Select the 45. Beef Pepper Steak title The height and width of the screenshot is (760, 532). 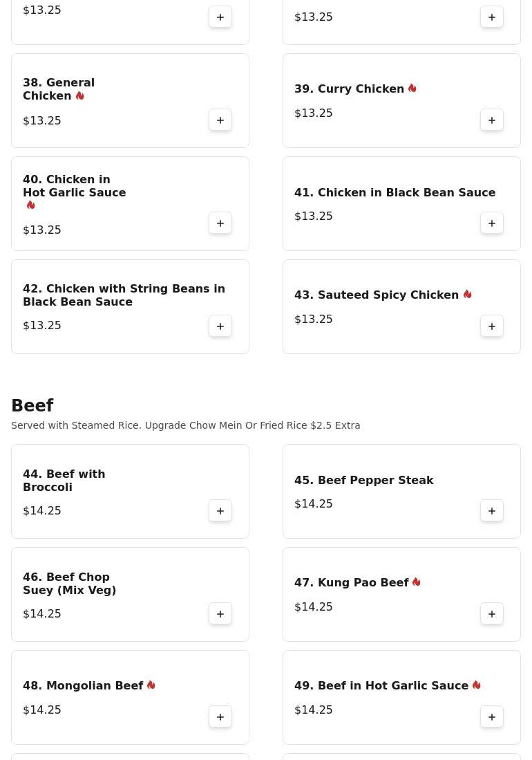click(363, 480)
